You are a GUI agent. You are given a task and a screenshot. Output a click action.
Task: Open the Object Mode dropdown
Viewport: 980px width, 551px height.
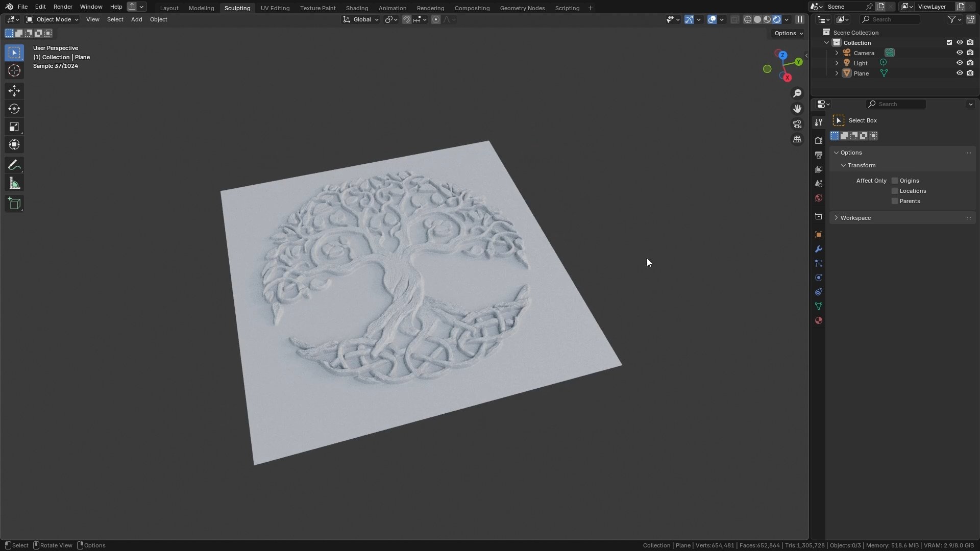pos(53,19)
